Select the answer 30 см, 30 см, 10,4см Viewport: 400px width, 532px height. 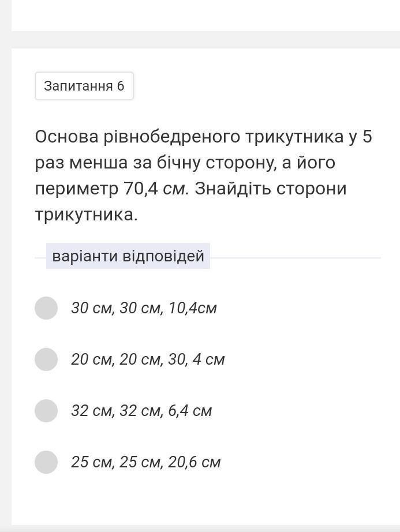click(x=46, y=308)
